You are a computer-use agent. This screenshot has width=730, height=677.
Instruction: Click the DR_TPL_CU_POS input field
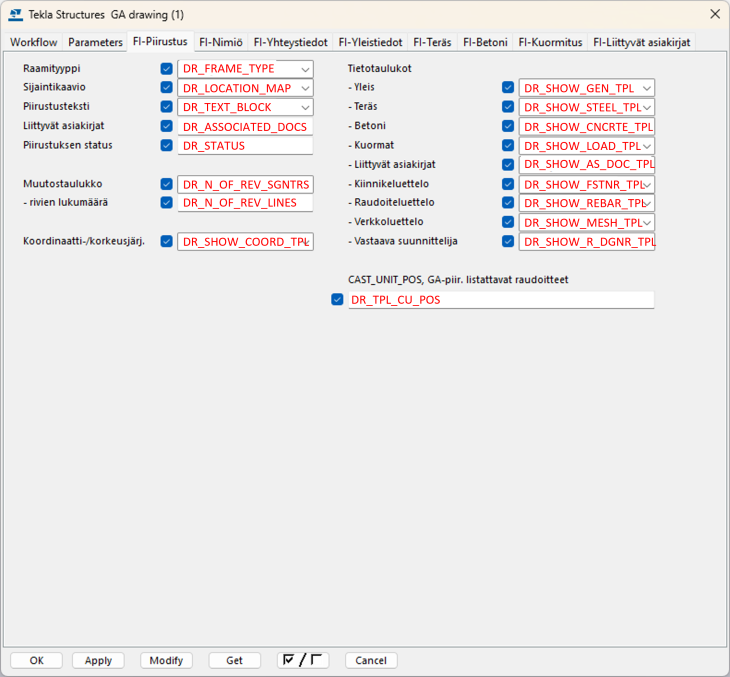click(501, 300)
